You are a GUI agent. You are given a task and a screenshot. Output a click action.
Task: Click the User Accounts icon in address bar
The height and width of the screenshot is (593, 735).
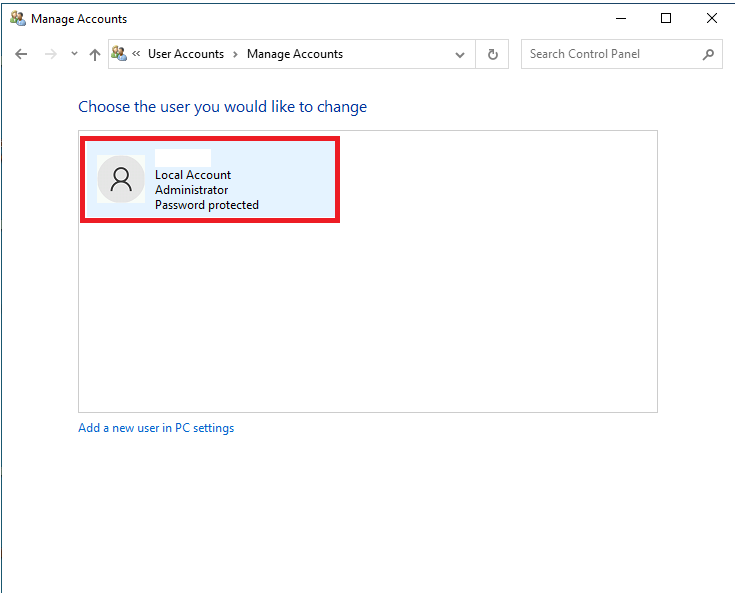(119, 54)
